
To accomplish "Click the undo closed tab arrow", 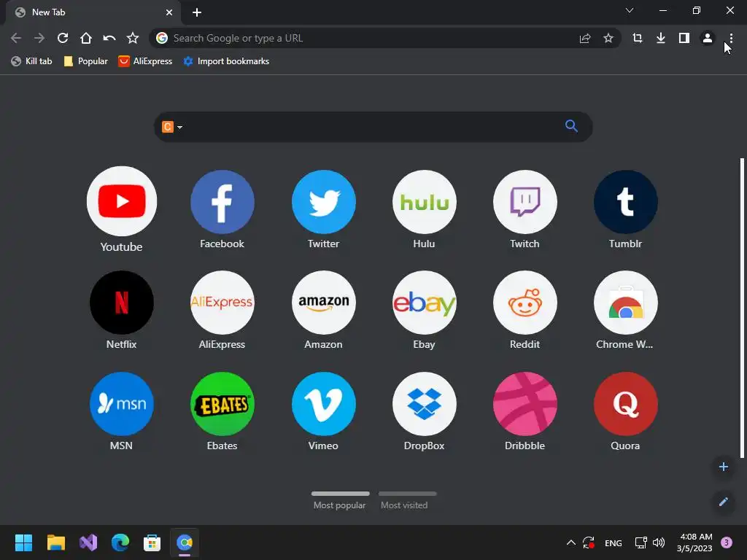I will point(109,38).
